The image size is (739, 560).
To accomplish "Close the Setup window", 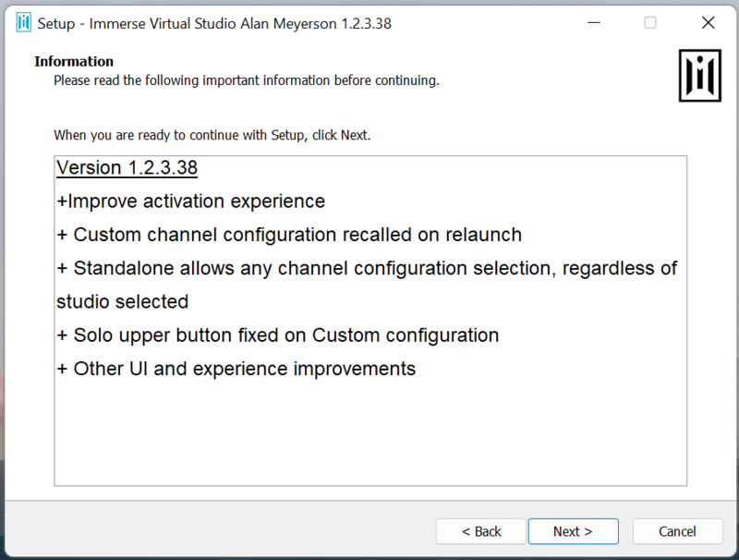I will 709,23.
